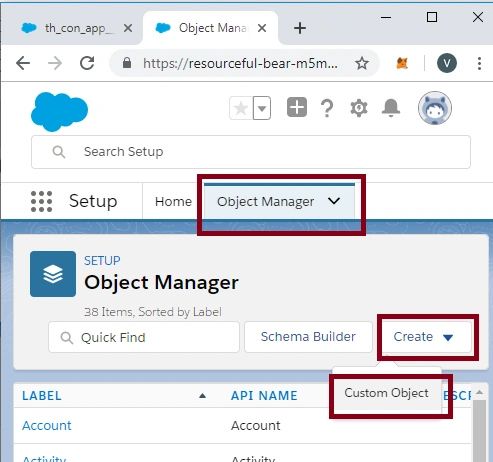The height and width of the screenshot is (462, 493).
Task: Expand the Object Manager tab chevron
Action: (x=334, y=201)
